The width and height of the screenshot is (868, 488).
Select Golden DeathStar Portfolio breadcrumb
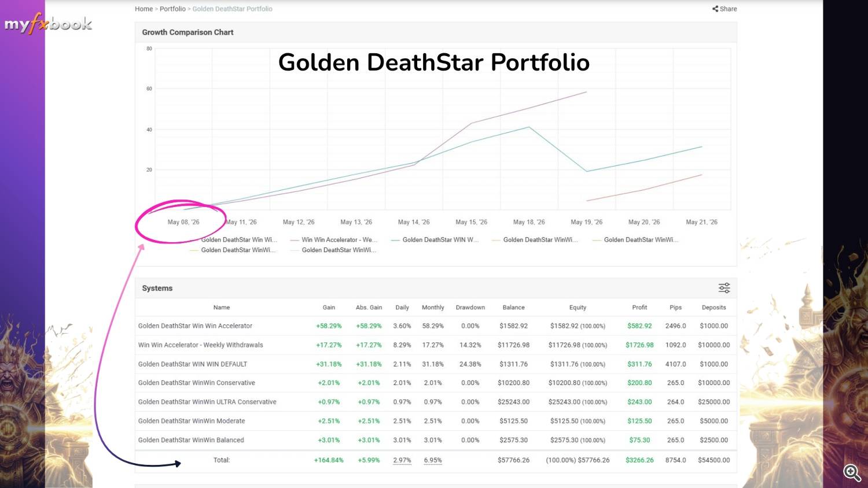[232, 9]
